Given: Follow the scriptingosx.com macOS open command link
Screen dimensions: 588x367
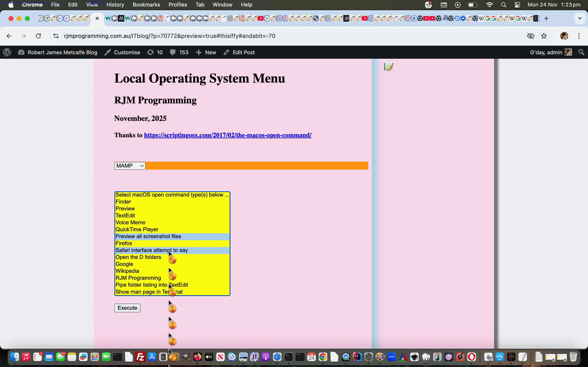Looking at the screenshot, I should point(228,135).
